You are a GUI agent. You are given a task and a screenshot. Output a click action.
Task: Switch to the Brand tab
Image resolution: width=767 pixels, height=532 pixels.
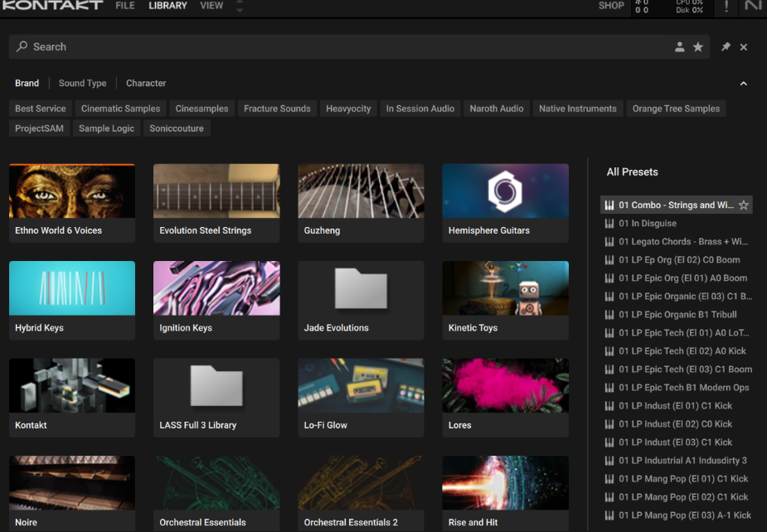click(27, 83)
